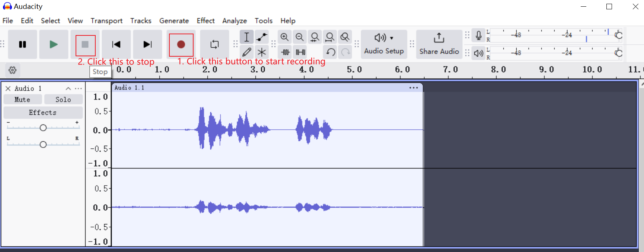Open timeline options with the gear icon

pos(13,70)
